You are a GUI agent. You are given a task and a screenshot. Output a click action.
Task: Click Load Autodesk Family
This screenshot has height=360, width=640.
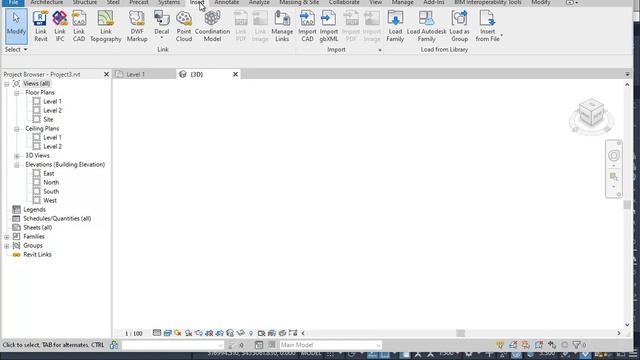(x=427, y=27)
